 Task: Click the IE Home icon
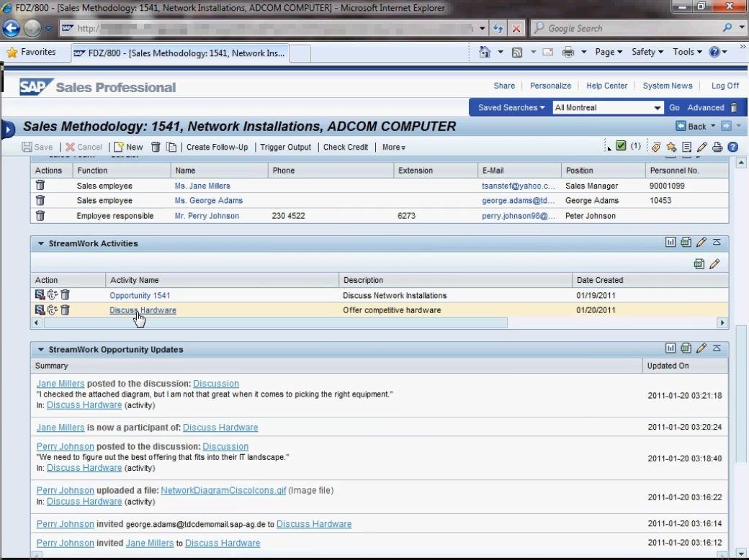[485, 52]
